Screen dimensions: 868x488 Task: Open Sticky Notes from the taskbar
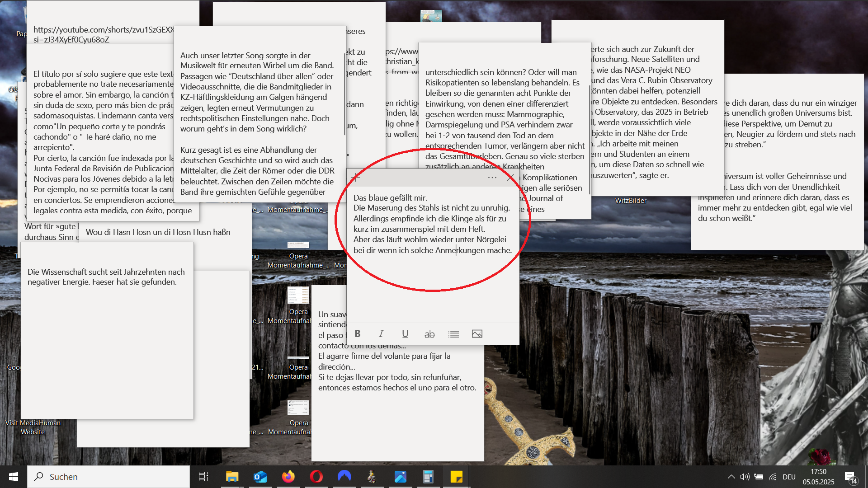tap(456, 477)
